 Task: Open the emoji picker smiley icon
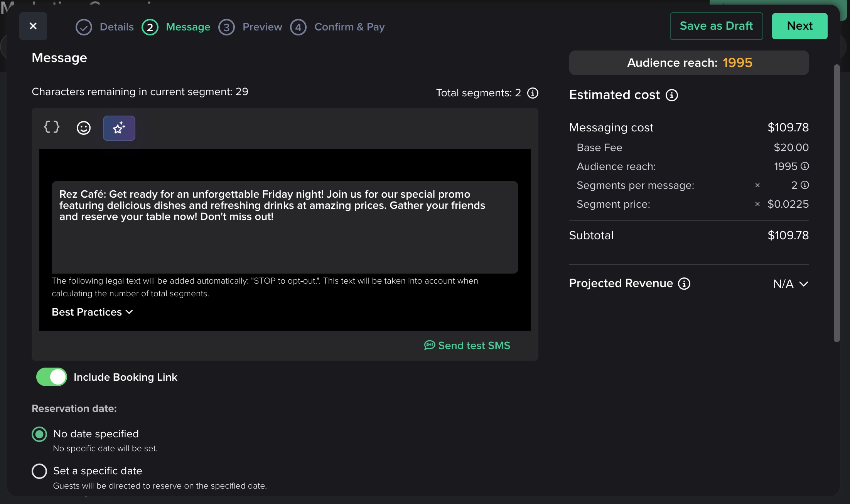click(x=84, y=128)
